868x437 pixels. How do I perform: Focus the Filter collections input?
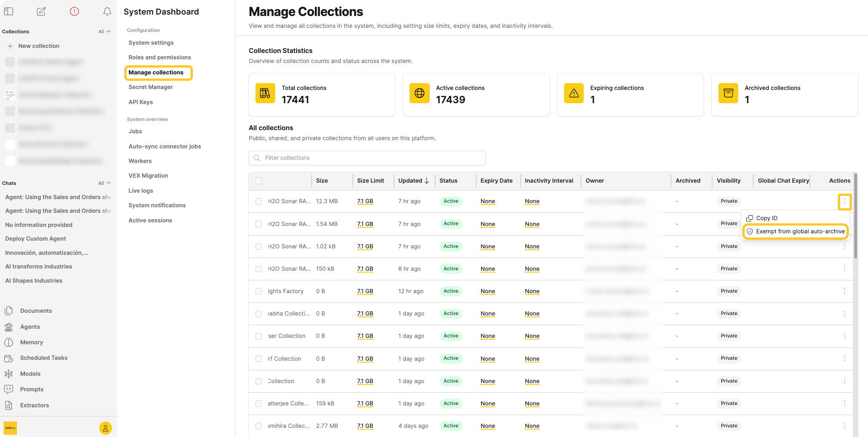tap(367, 158)
